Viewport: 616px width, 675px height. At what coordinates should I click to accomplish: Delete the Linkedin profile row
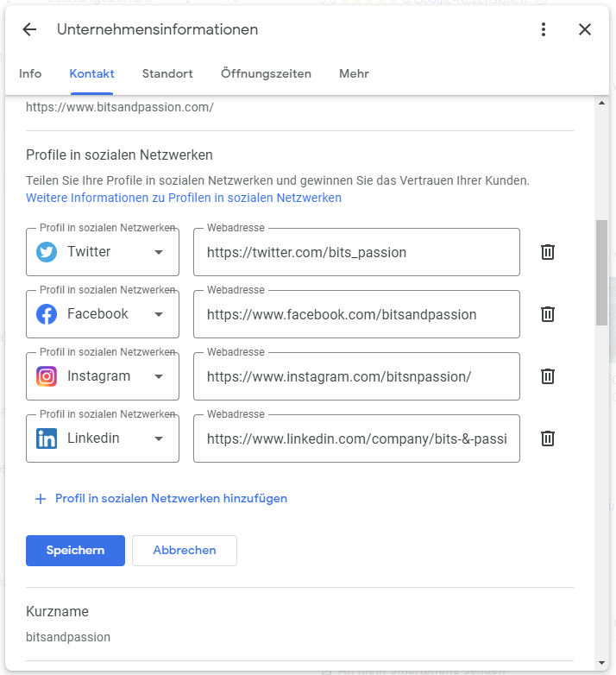[x=547, y=438]
